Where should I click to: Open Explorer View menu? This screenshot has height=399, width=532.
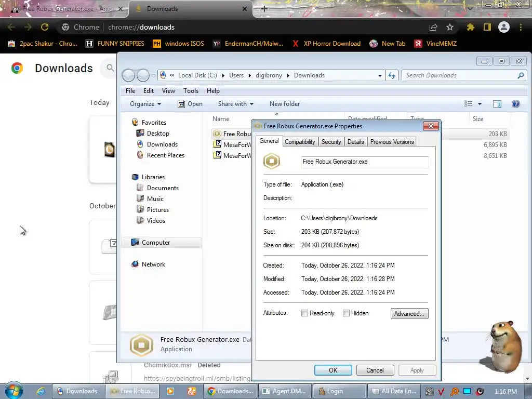(168, 90)
